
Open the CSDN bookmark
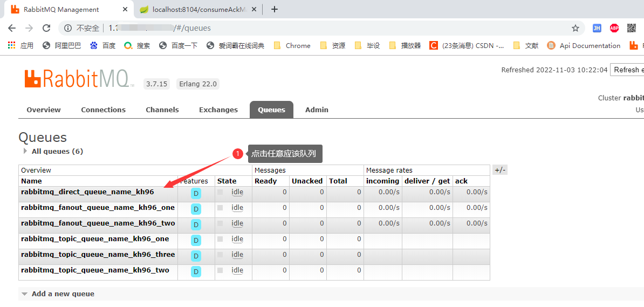[x=467, y=46]
